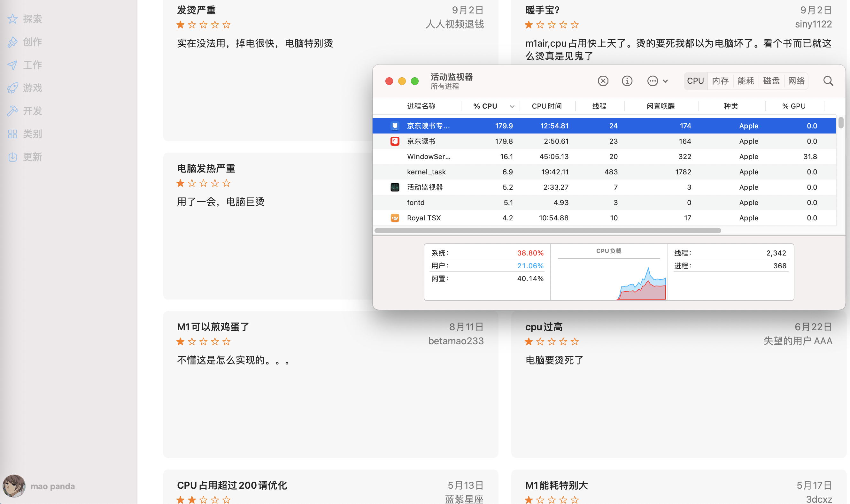Click the green zoom window button
This screenshot has height=504, width=850.
coord(415,81)
